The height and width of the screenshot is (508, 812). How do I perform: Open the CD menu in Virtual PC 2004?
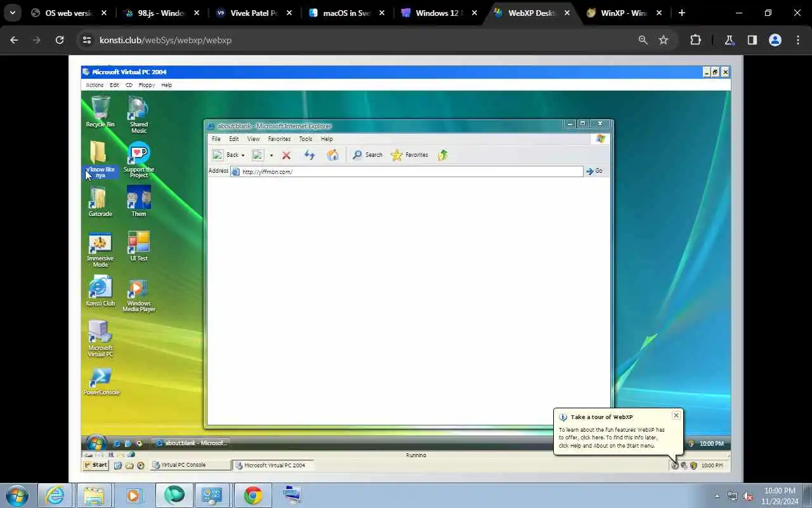coord(129,85)
